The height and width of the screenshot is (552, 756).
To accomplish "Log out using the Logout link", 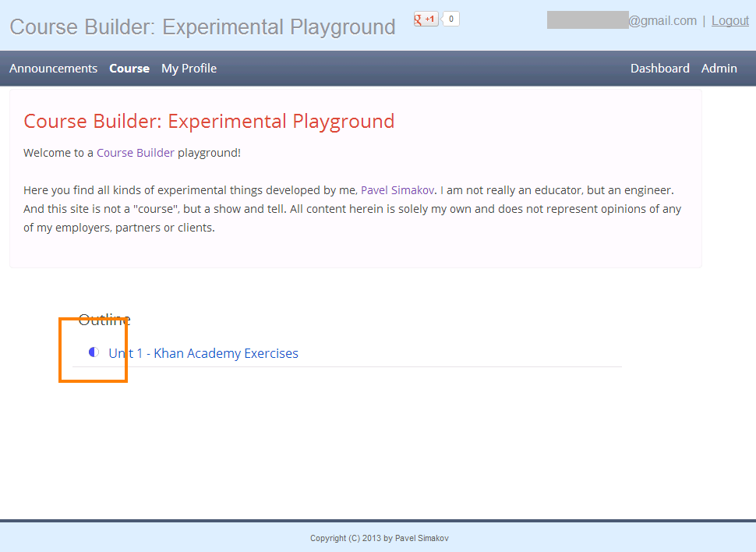I will point(730,21).
